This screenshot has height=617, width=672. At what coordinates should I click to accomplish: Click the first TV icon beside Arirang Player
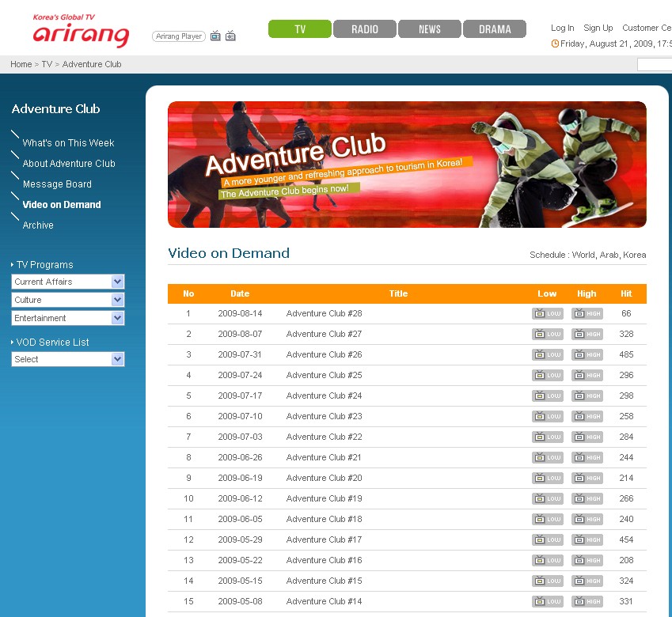[x=215, y=36]
